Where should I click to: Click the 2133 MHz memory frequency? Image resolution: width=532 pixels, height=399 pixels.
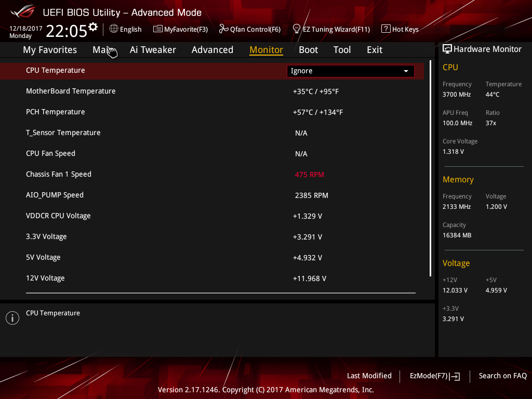click(457, 207)
